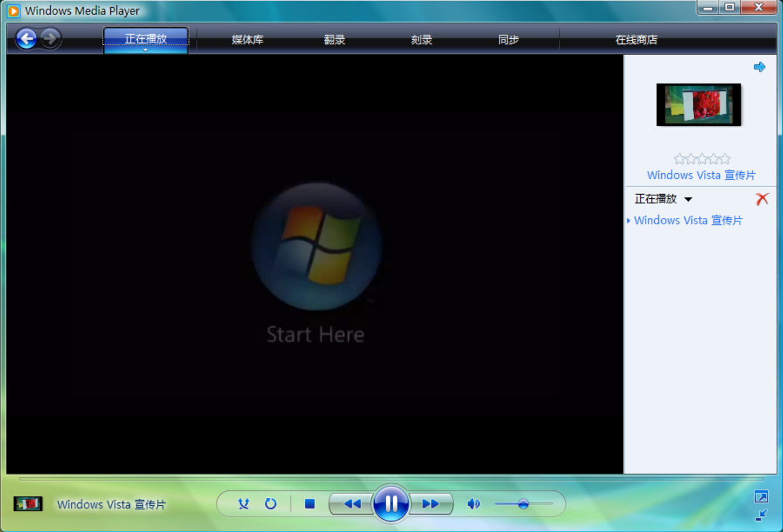Stop playback with the square button
The width and height of the screenshot is (783, 532).
coord(310,504)
